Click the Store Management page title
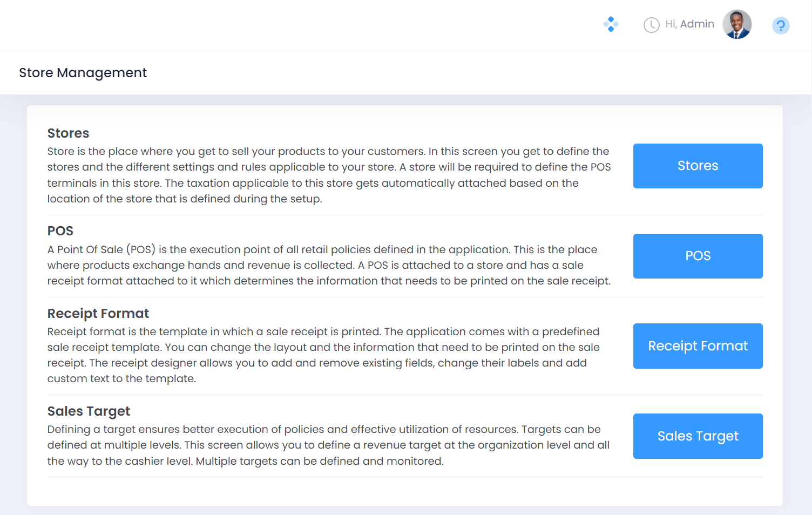The width and height of the screenshot is (812, 515). pyautogui.click(x=83, y=73)
